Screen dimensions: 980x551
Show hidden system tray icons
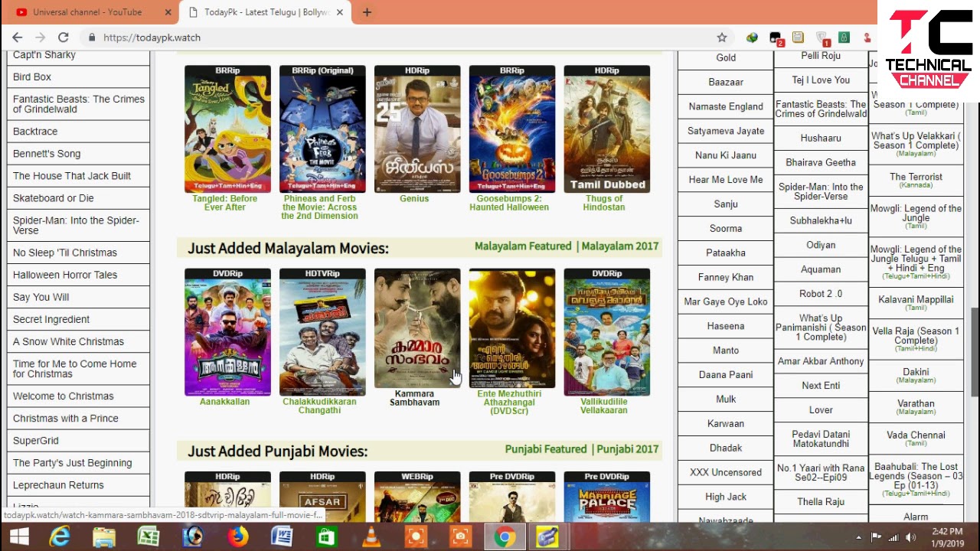858,537
